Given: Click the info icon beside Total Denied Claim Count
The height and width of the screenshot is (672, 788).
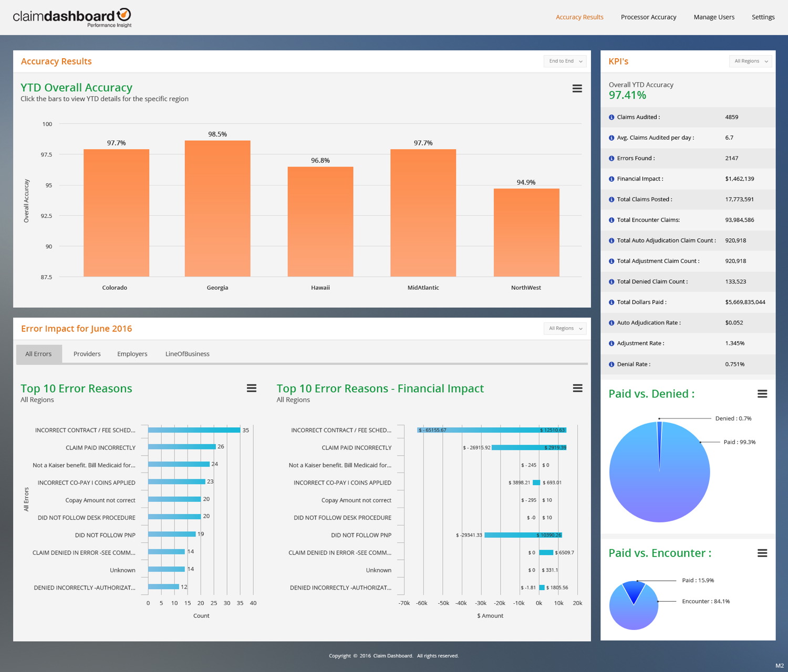Looking at the screenshot, I should pyautogui.click(x=611, y=282).
